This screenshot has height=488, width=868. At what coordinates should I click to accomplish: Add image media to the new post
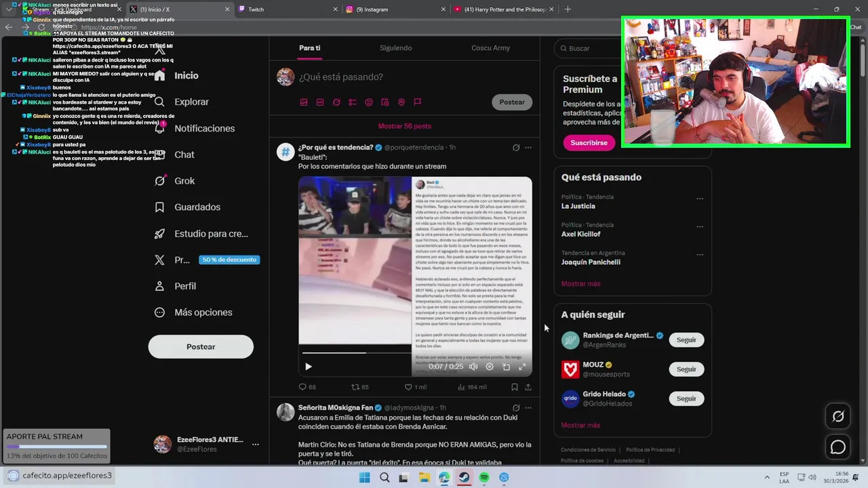pos(304,102)
